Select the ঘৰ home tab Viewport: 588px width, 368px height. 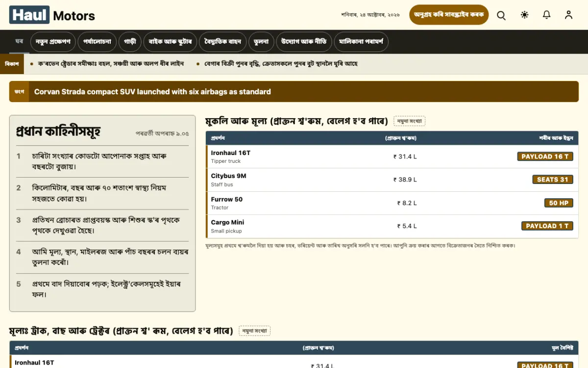coord(19,42)
